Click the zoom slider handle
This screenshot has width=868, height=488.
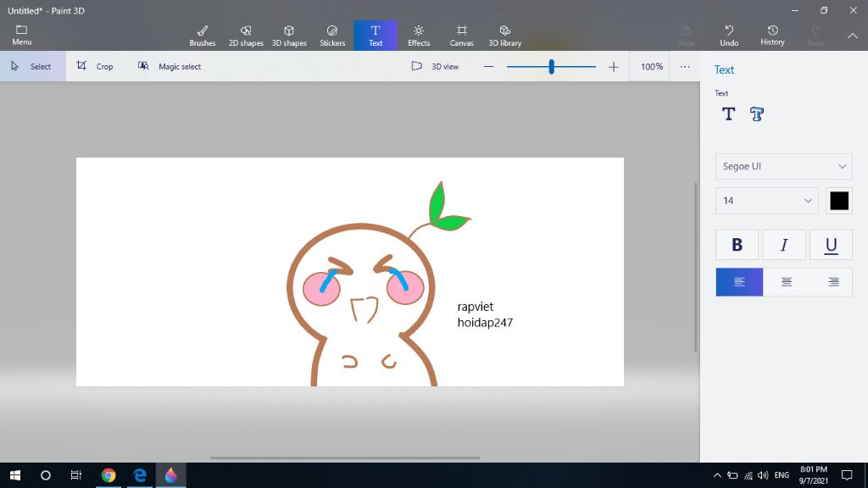551,67
